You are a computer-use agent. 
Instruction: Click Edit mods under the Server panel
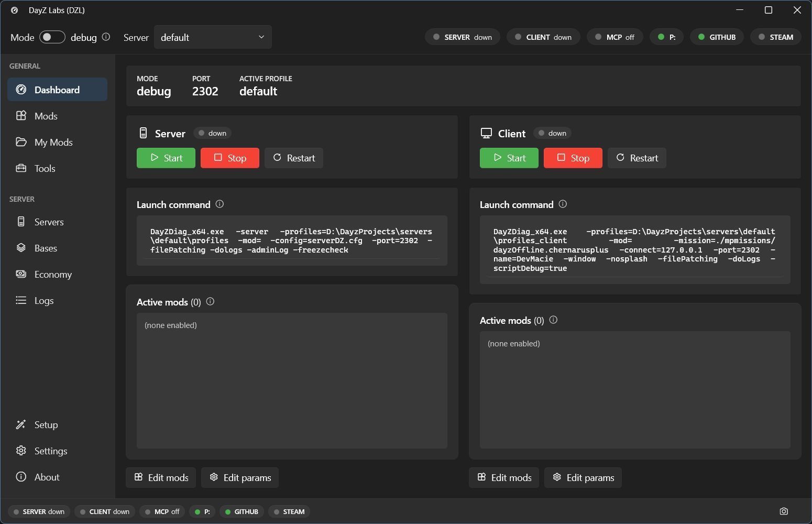[x=161, y=477]
